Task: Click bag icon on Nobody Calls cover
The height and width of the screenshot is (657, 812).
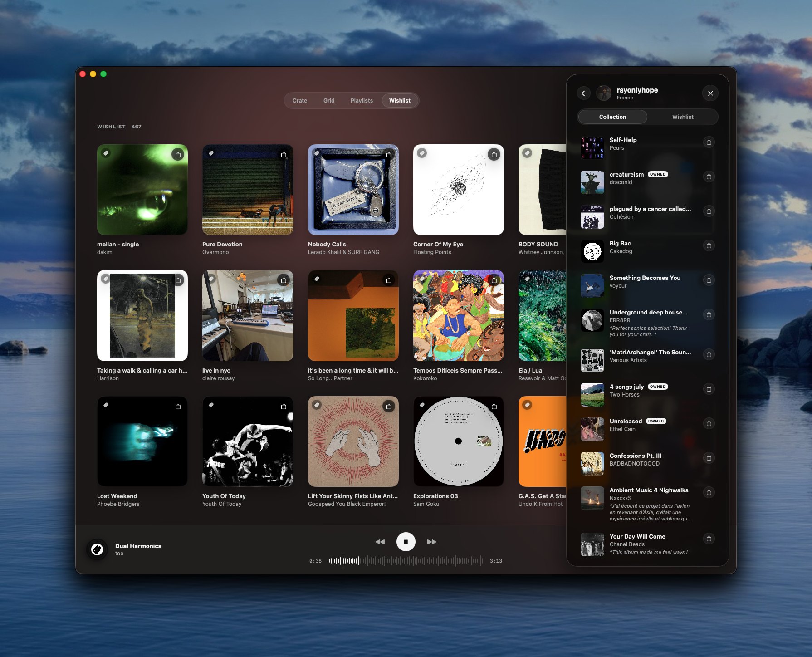Action: click(389, 155)
